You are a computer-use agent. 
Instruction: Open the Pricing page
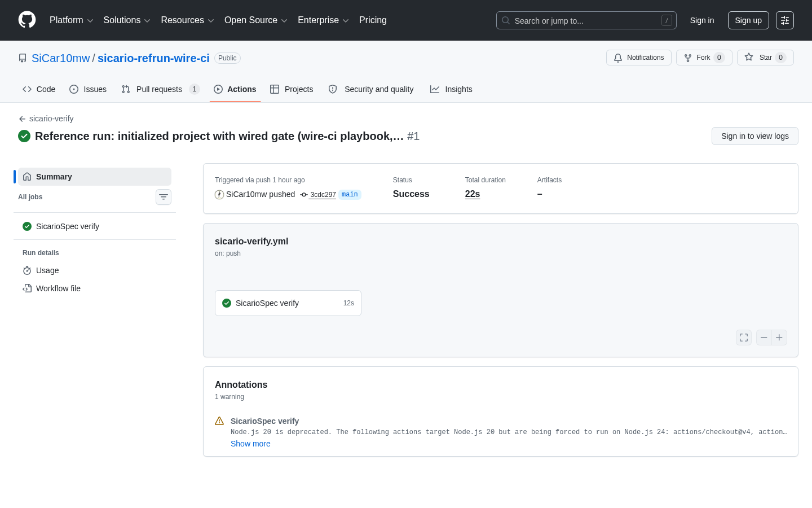(x=373, y=20)
